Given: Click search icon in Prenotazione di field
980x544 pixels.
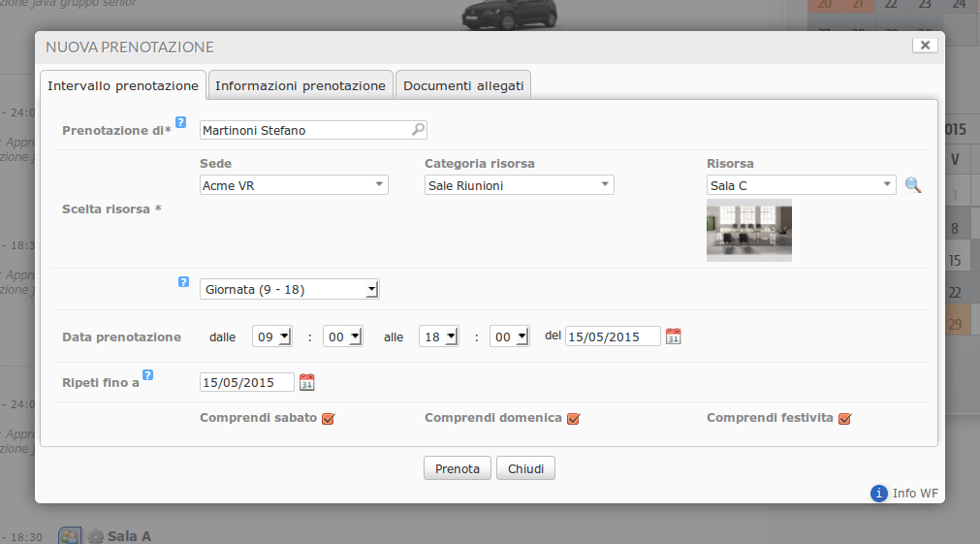Looking at the screenshot, I should (x=418, y=129).
